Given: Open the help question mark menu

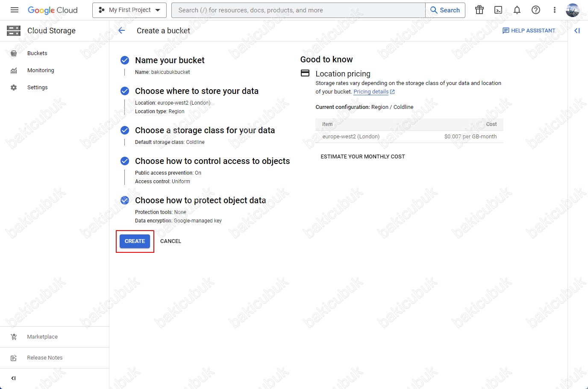Looking at the screenshot, I should (536, 10).
